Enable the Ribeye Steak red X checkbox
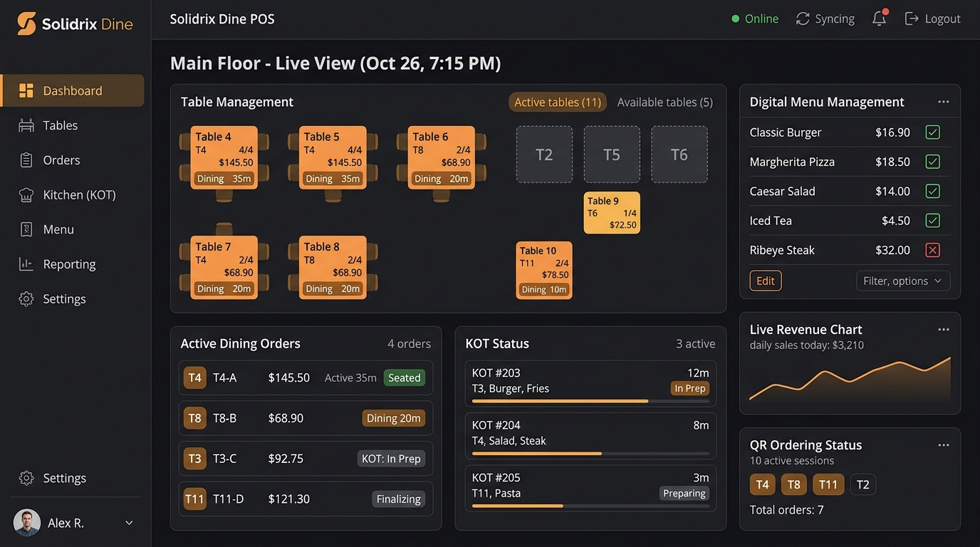 pos(933,250)
